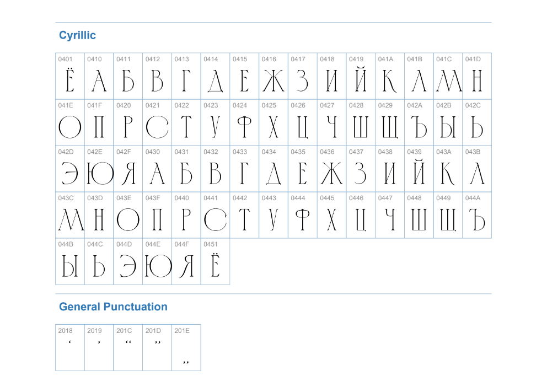This screenshot has height=392, width=547.
Task: Click the 2018 left single quote cell
Action: click(70, 348)
